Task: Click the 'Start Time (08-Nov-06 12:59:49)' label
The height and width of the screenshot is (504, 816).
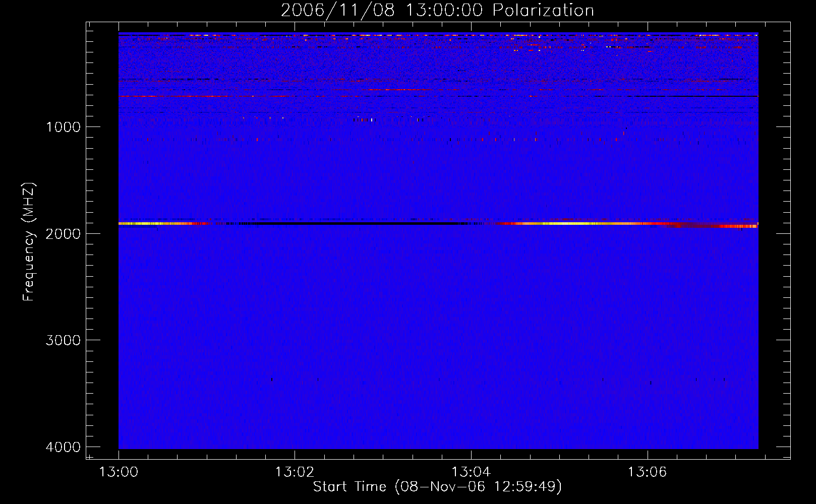Action: point(437,487)
